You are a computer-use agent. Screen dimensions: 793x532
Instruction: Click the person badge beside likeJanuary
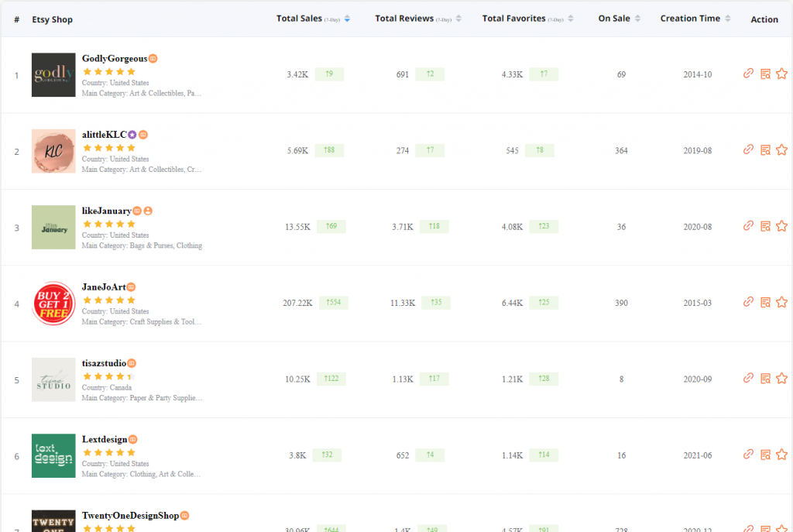pos(148,211)
